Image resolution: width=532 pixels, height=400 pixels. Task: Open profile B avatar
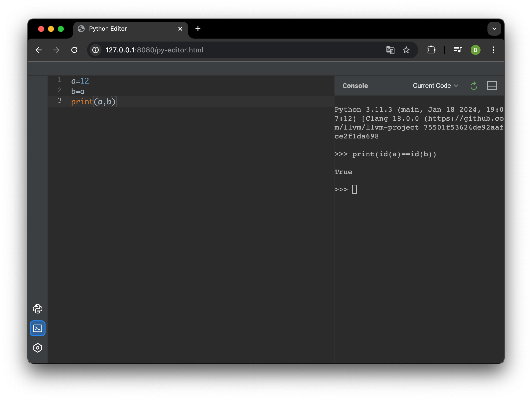475,50
